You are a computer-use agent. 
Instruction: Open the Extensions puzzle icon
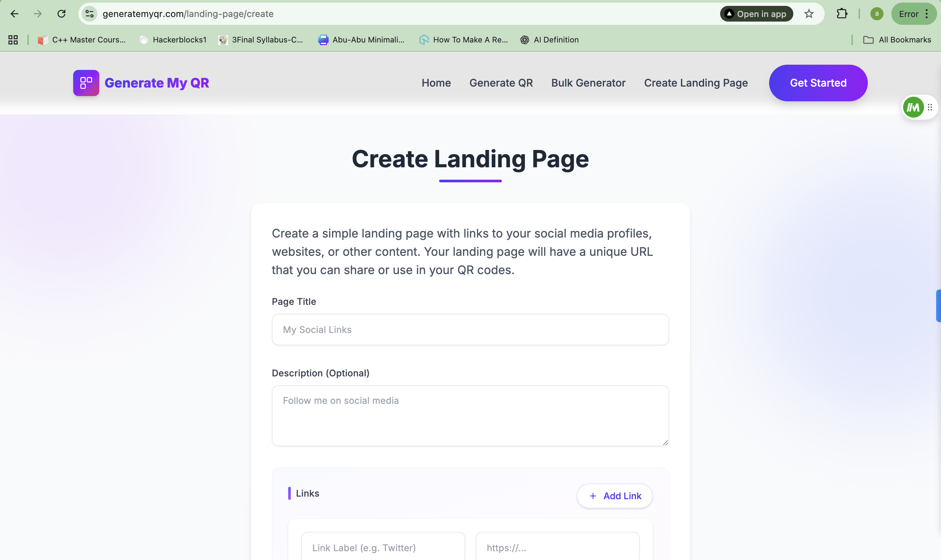pos(842,14)
